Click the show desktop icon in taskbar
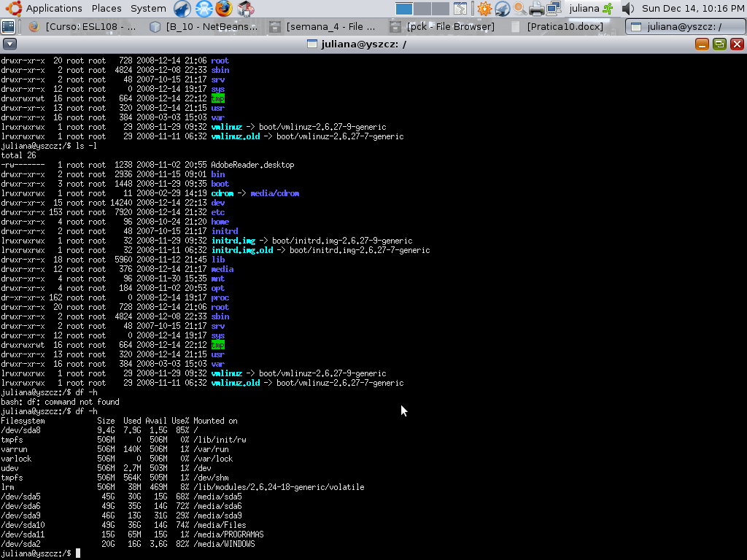Screen dimensions: 747x560 [8, 27]
